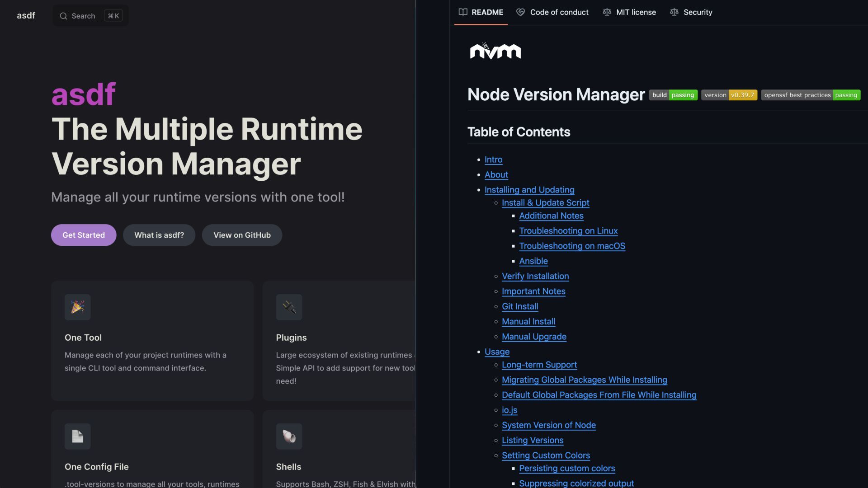Click the search magnifier icon
This screenshot has height=488, width=868.
click(64, 16)
